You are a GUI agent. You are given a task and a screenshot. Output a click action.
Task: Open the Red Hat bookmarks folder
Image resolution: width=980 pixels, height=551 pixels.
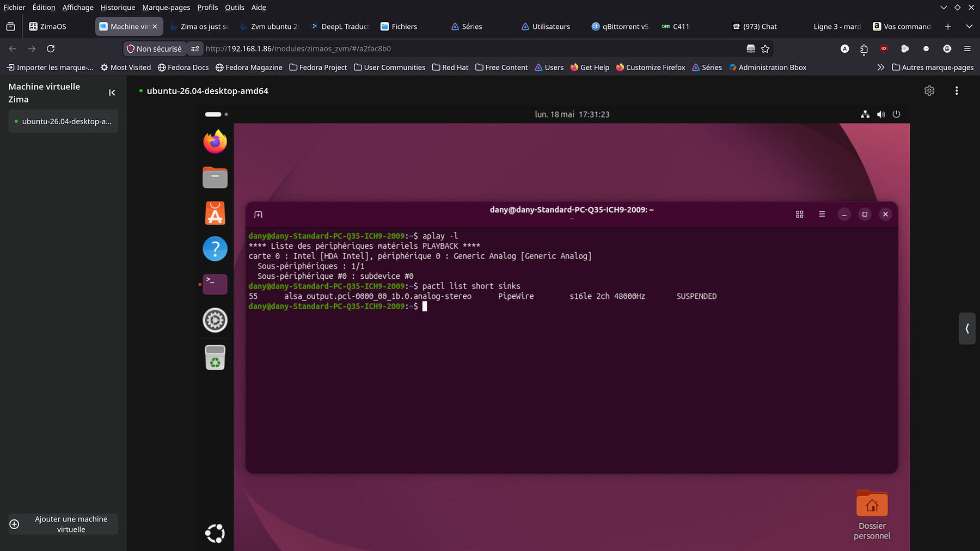[450, 68]
